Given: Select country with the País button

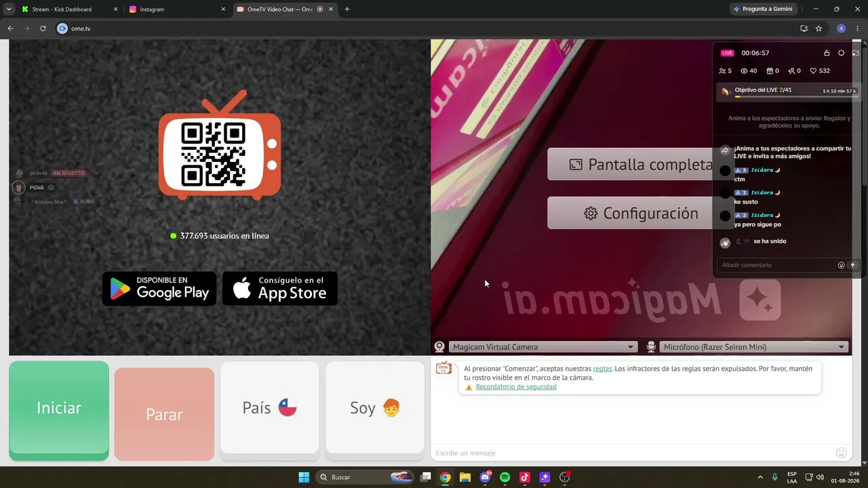Looking at the screenshot, I should click(269, 408).
